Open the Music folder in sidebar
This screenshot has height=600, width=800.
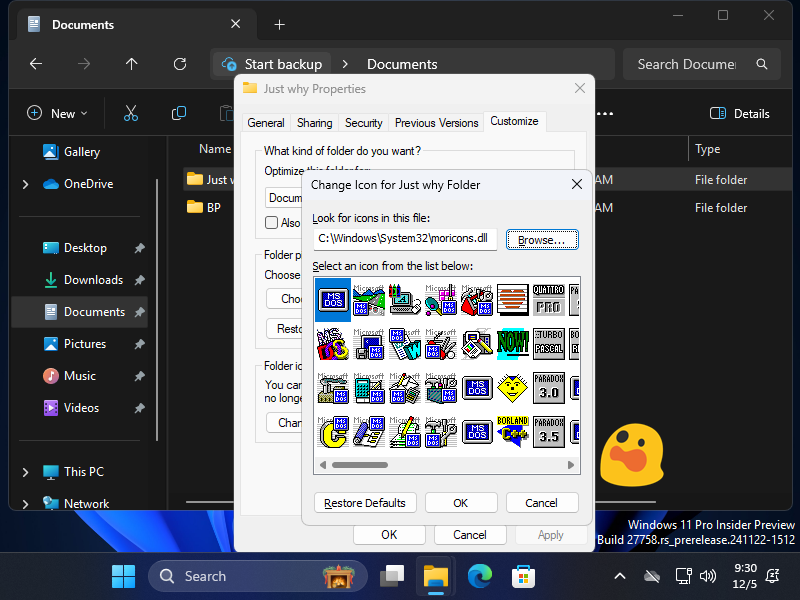coord(80,376)
